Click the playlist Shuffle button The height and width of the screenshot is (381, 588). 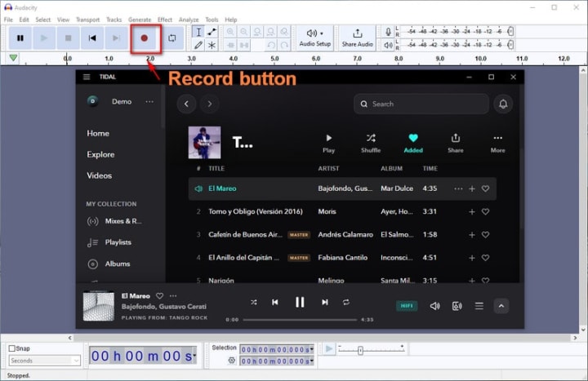[371, 143]
